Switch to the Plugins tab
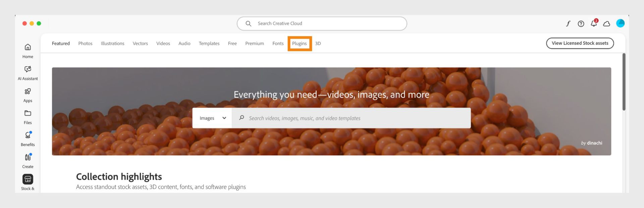The height and width of the screenshot is (208, 644). click(x=299, y=44)
